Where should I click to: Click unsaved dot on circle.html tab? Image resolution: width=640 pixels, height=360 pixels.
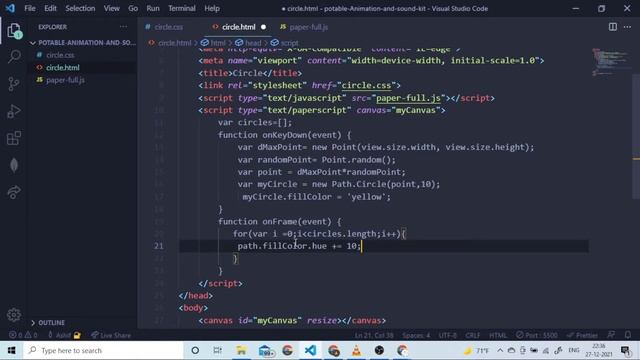263,27
